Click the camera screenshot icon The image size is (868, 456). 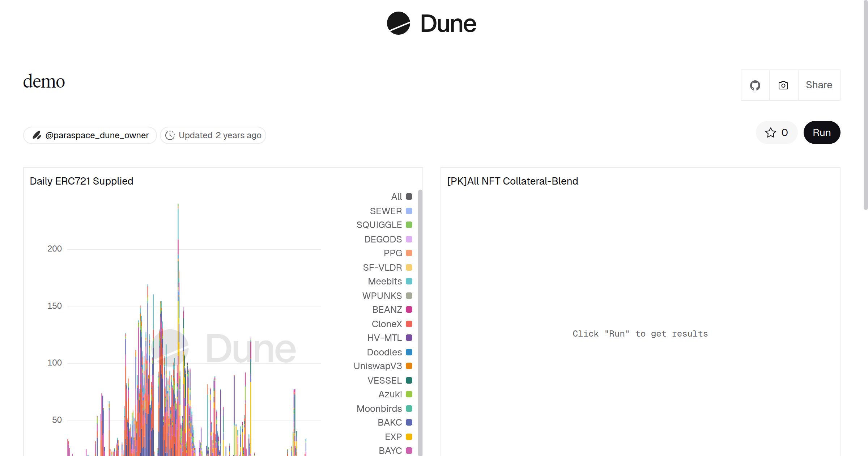783,85
